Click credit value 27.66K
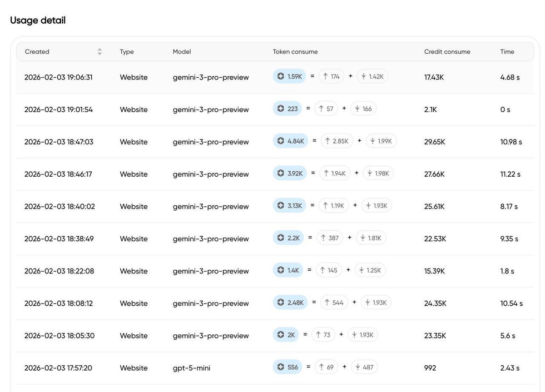 435,174
